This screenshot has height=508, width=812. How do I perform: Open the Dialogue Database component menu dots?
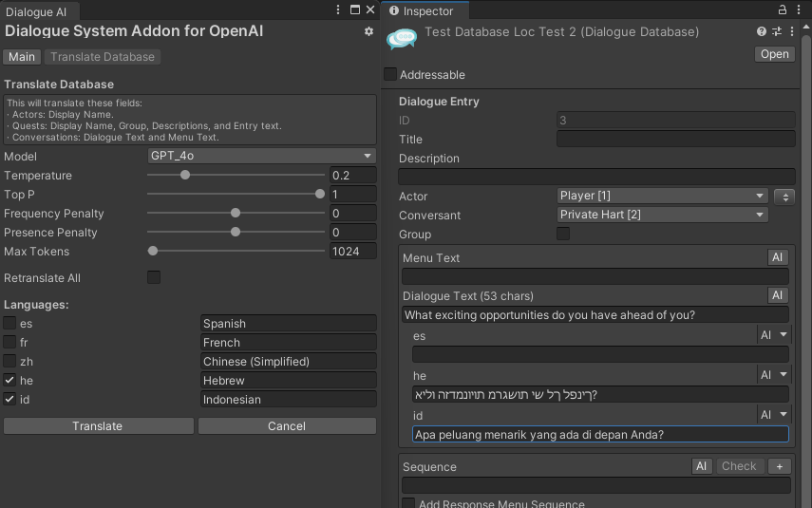[792, 31]
